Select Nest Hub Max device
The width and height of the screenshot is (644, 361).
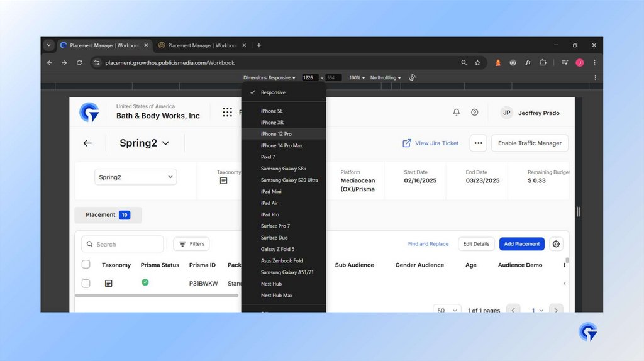pos(284,296)
